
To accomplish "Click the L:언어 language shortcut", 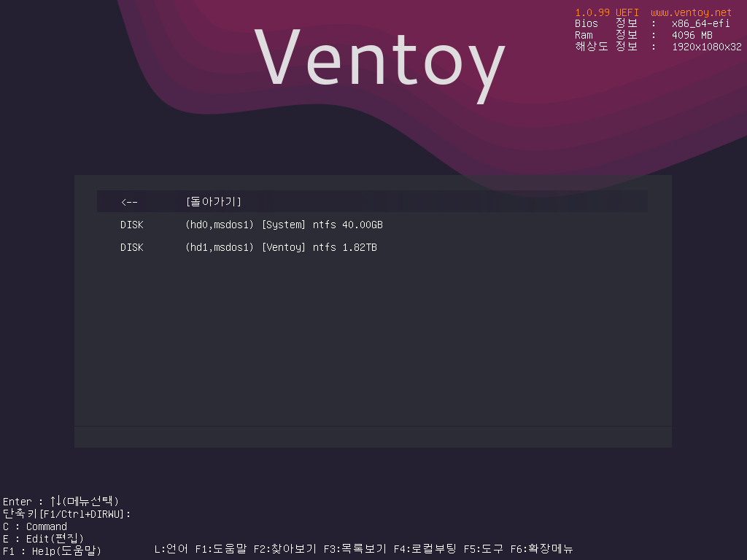I will [x=171, y=549].
